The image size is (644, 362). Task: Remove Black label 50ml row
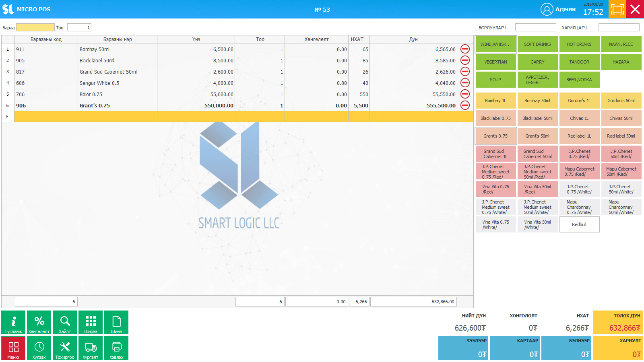465,60
